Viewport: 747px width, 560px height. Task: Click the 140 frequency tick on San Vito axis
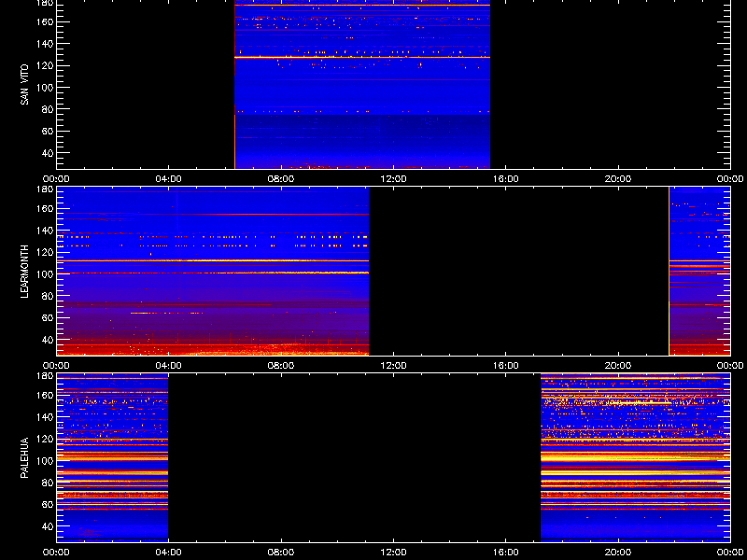[x=45, y=44]
